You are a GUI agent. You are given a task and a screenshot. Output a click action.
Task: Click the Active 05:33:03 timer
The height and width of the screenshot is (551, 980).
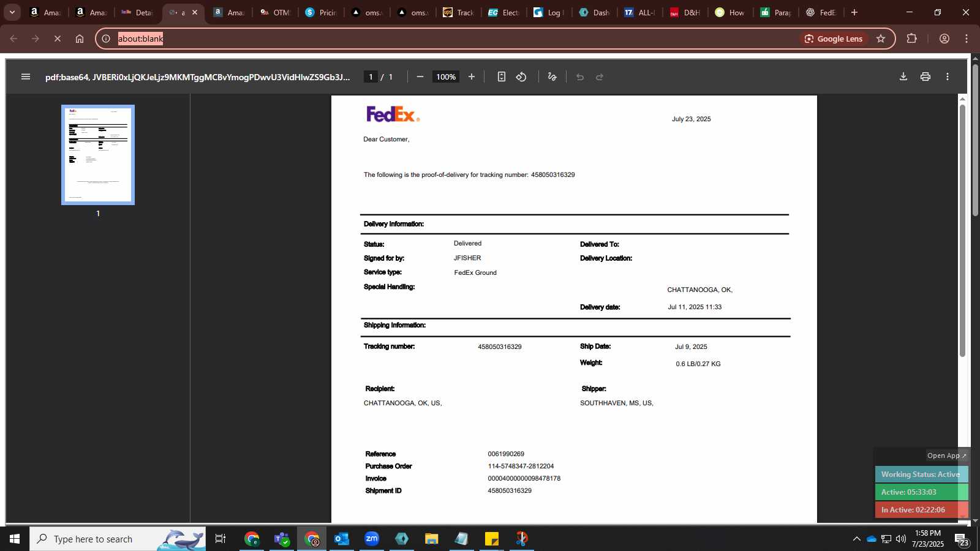[921, 492]
